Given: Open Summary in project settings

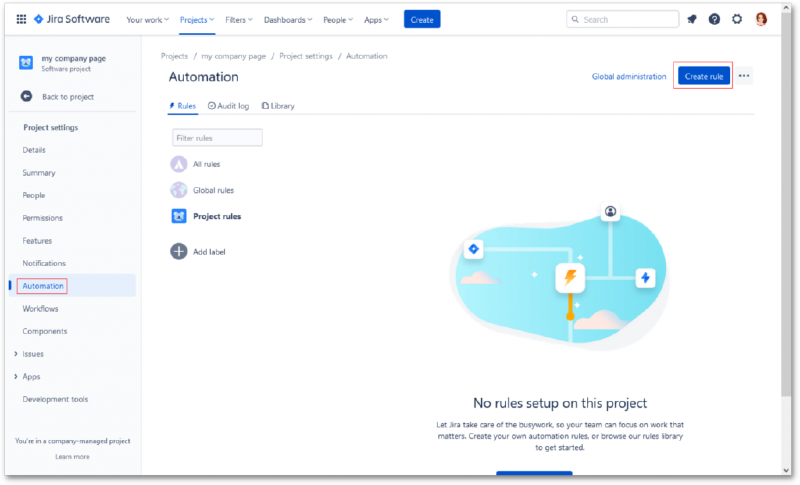Looking at the screenshot, I should (39, 173).
